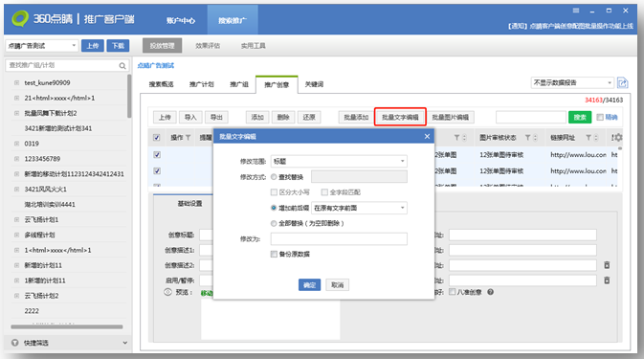The image size is (644, 359).
Task: Open the 修改范围 dropdown
Action: point(339,162)
